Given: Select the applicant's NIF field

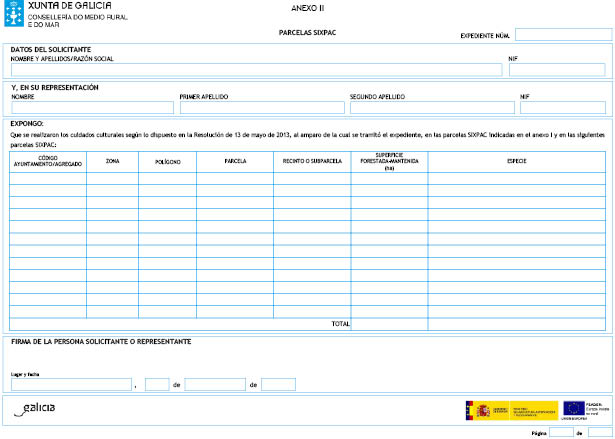Looking at the screenshot, I should [x=558, y=70].
